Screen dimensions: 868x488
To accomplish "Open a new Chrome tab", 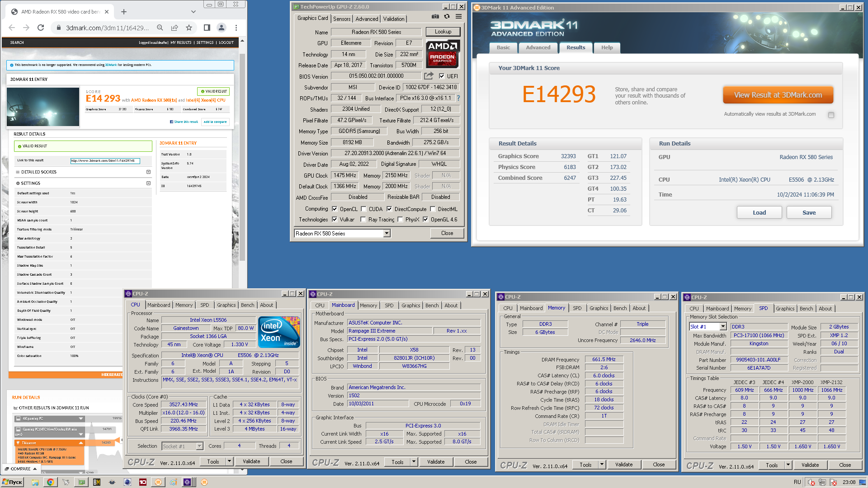I will [124, 12].
